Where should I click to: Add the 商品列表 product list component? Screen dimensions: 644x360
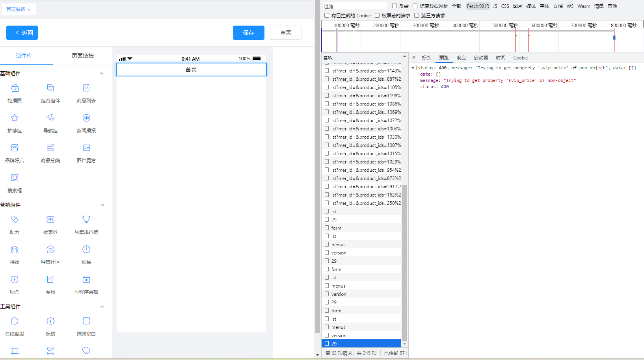pos(86,93)
